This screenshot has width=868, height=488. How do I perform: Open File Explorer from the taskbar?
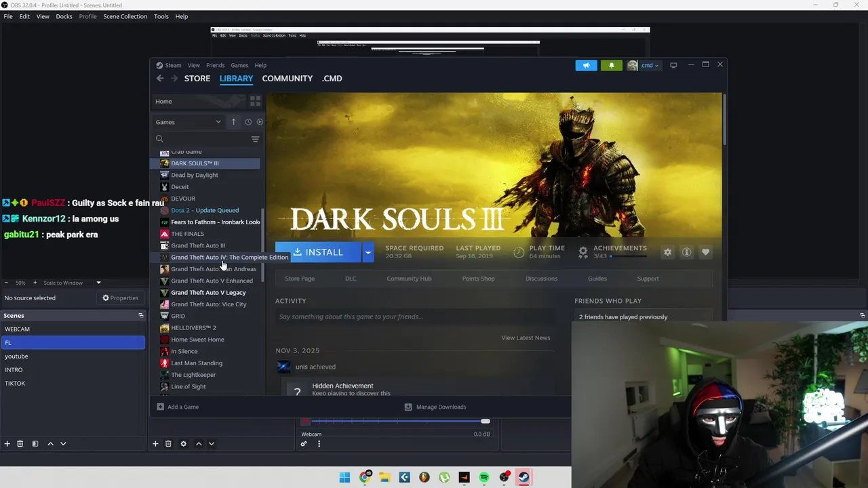pos(384,477)
